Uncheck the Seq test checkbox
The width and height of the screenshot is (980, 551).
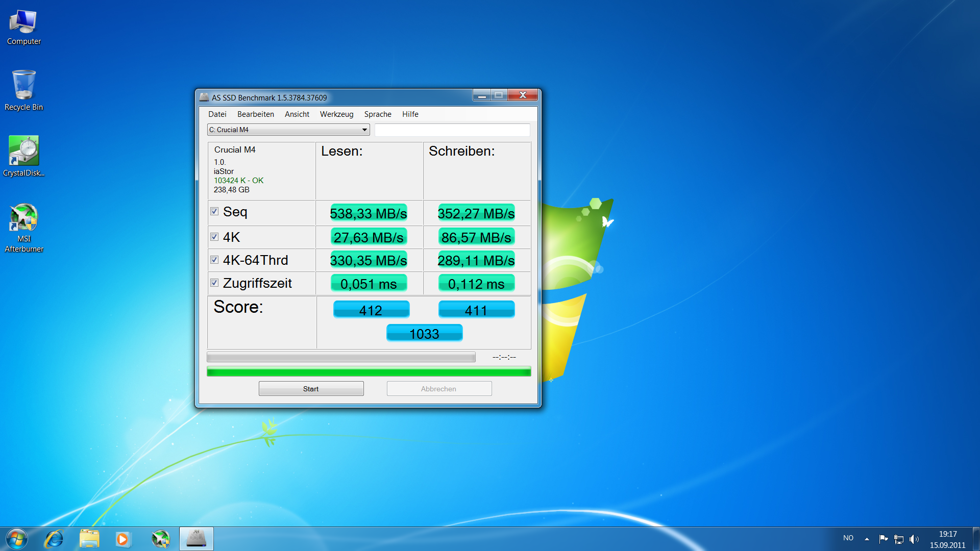coord(214,211)
